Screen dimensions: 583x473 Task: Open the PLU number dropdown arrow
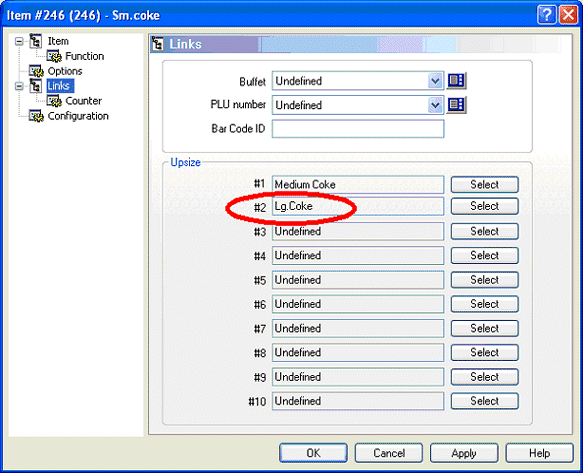[x=435, y=105]
